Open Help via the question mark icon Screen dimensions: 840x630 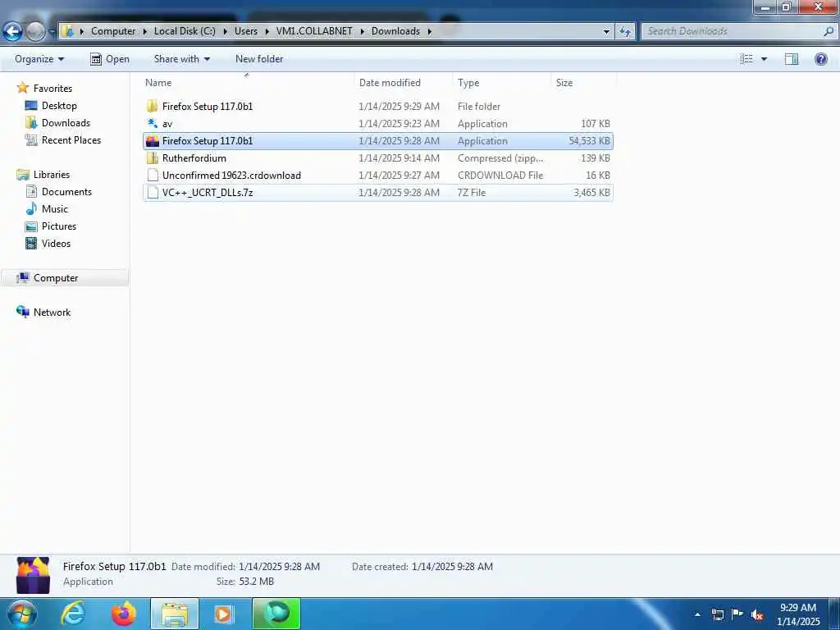(x=820, y=59)
